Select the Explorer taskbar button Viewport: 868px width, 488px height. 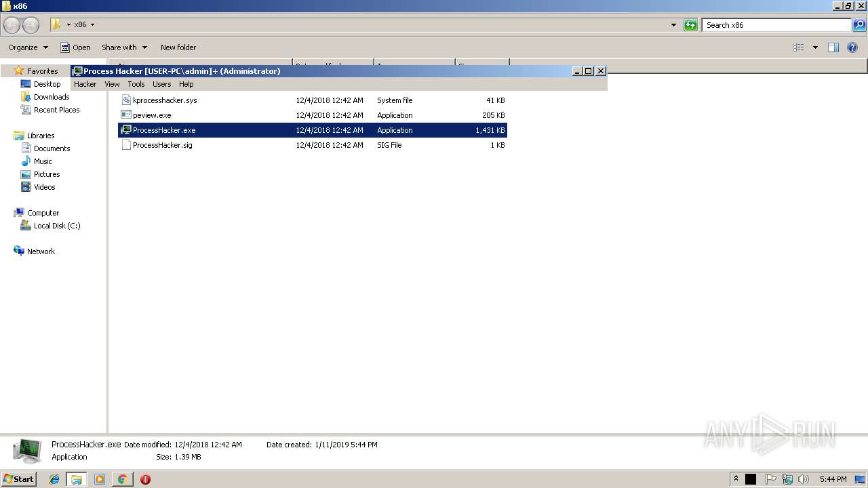pos(77,479)
